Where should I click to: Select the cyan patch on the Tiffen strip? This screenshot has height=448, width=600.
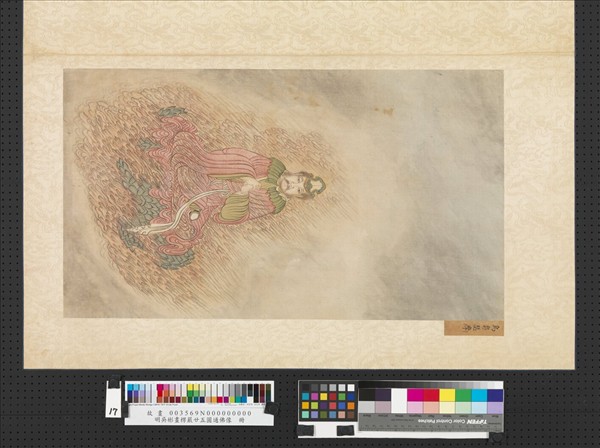(x=479, y=395)
